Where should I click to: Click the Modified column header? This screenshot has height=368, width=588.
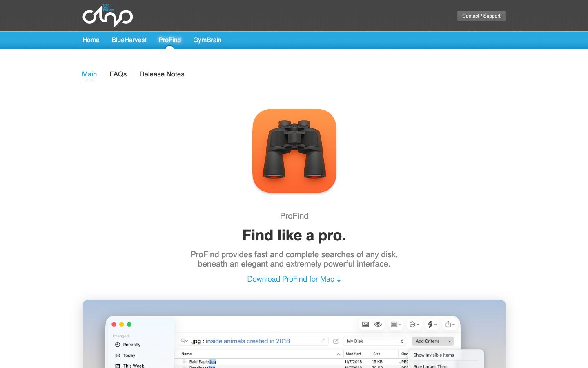pos(353,354)
